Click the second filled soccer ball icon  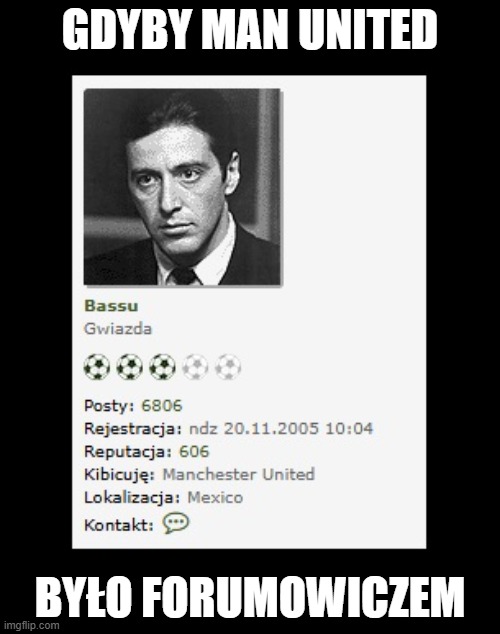coord(129,367)
